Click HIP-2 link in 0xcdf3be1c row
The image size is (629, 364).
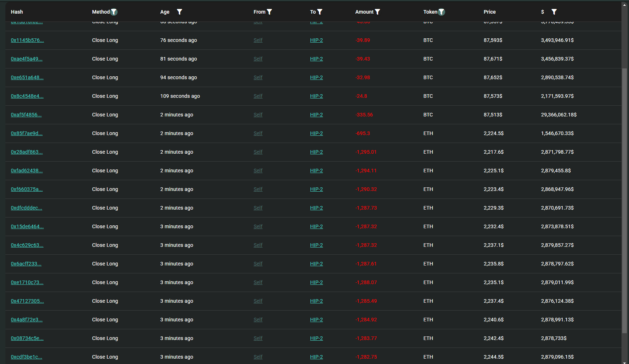coord(316,357)
